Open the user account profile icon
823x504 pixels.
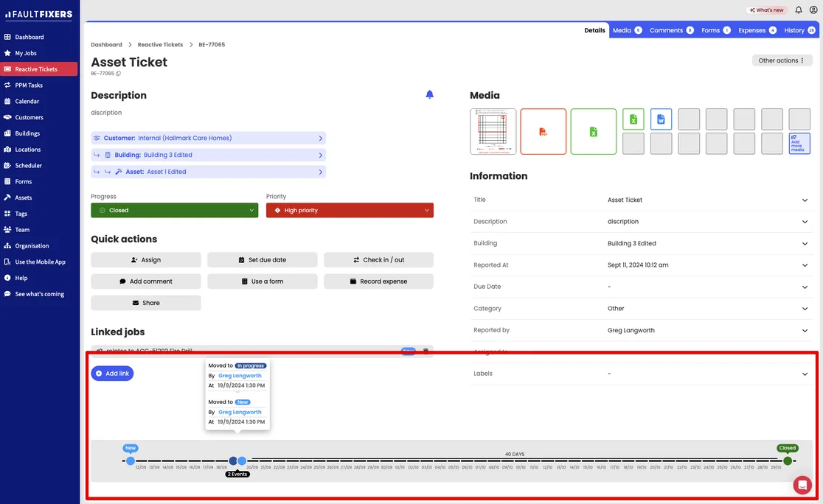pos(813,10)
